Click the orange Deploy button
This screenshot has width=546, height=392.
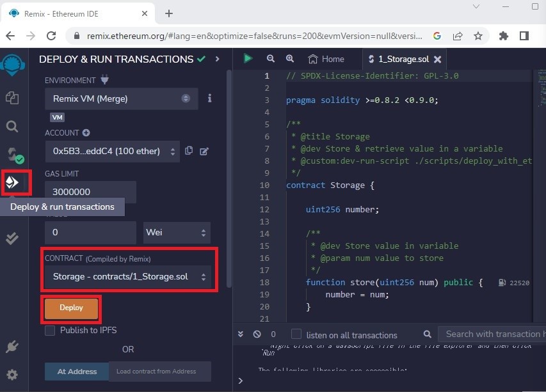click(x=72, y=308)
